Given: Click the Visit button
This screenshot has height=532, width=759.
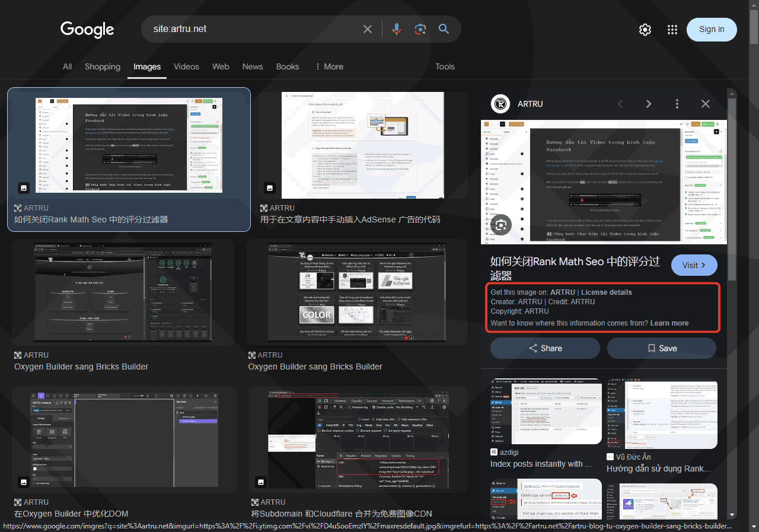Looking at the screenshot, I should [694, 265].
